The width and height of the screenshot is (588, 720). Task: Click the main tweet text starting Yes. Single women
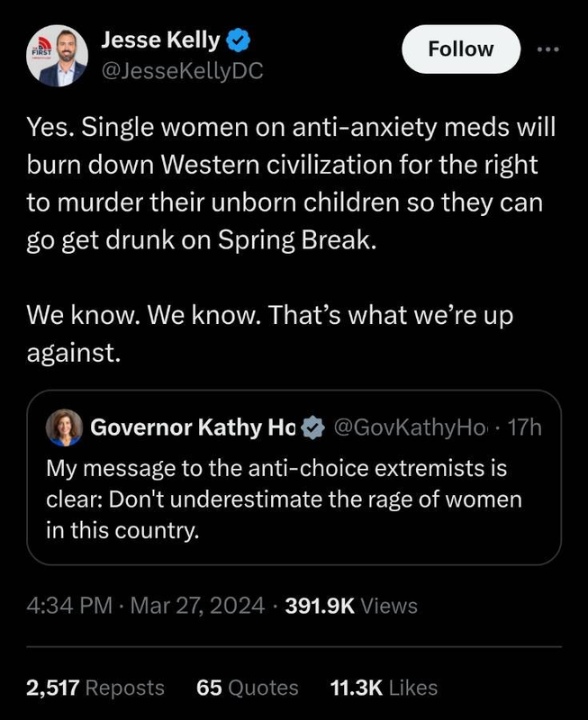[291, 184]
